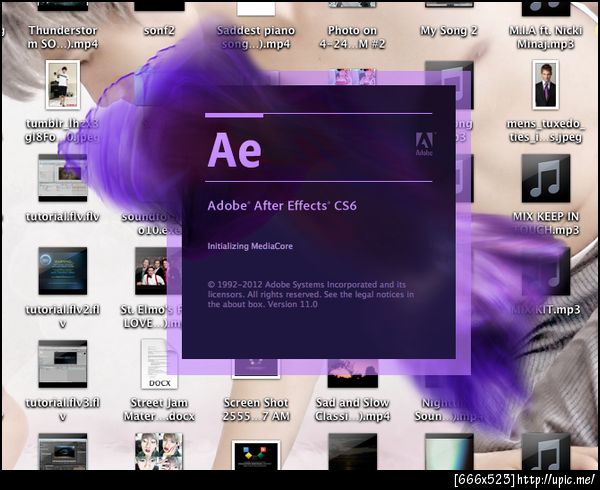Select the tutorial.flv.flv video icon
The height and width of the screenshot is (490, 600).
click(63, 178)
